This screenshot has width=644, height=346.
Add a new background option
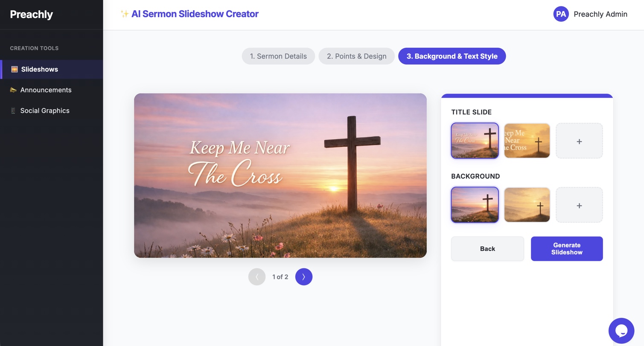tap(579, 205)
